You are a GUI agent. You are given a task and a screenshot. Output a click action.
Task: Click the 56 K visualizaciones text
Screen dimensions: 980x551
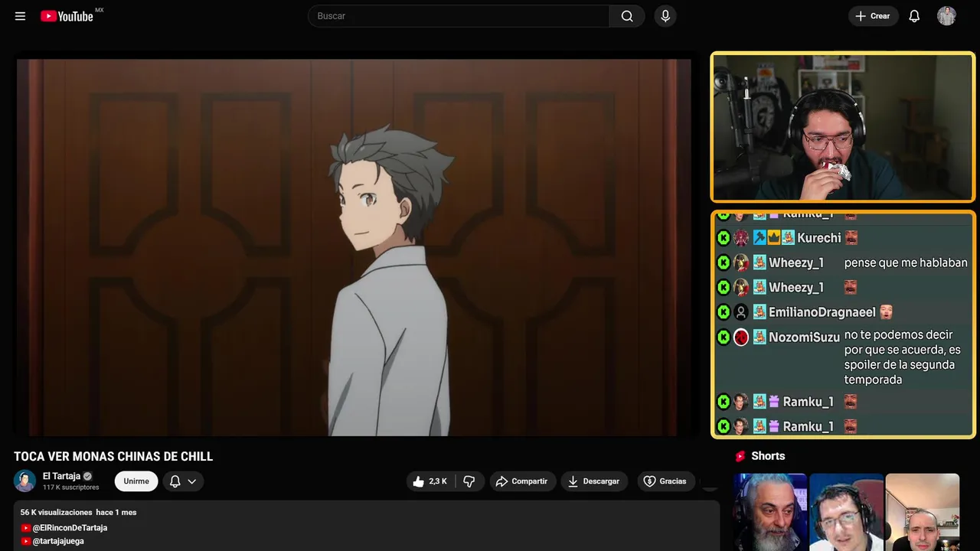tap(56, 512)
